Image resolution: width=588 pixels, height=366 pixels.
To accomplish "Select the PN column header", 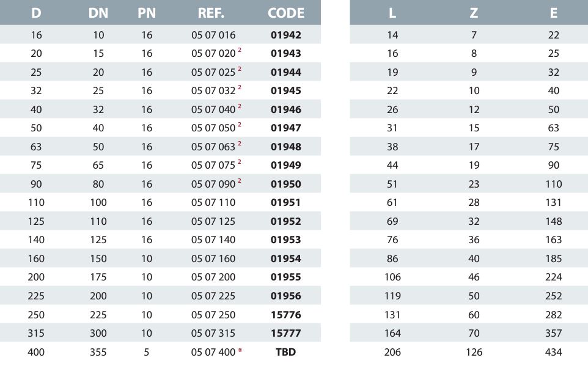I will (147, 13).
